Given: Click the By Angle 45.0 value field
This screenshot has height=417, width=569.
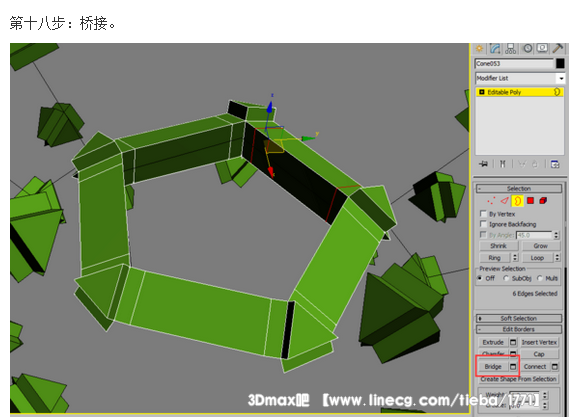Looking at the screenshot, I should pos(534,235).
